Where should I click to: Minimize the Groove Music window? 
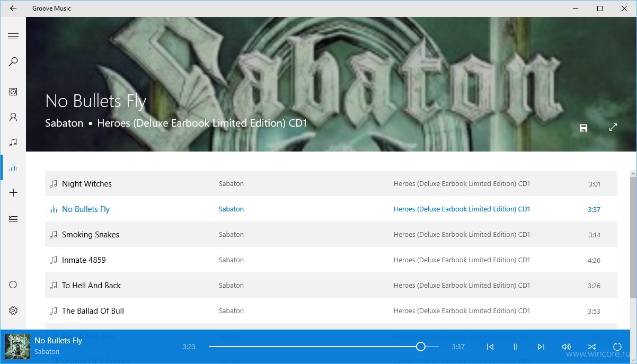click(x=576, y=8)
